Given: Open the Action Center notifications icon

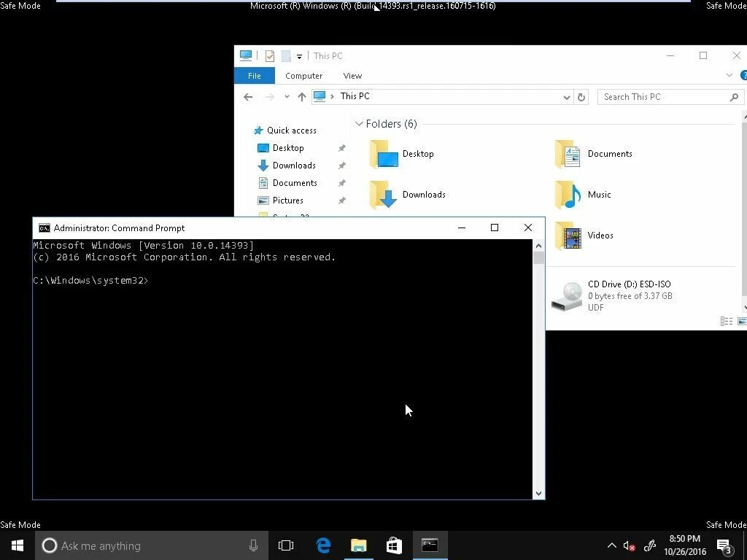Looking at the screenshot, I should pyautogui.click(x=724, y=546).
